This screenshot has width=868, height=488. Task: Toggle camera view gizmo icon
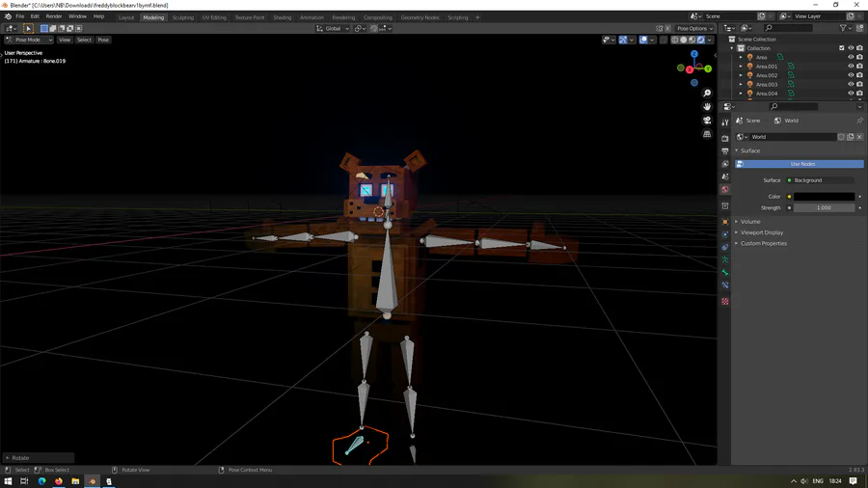click(707, 120)
